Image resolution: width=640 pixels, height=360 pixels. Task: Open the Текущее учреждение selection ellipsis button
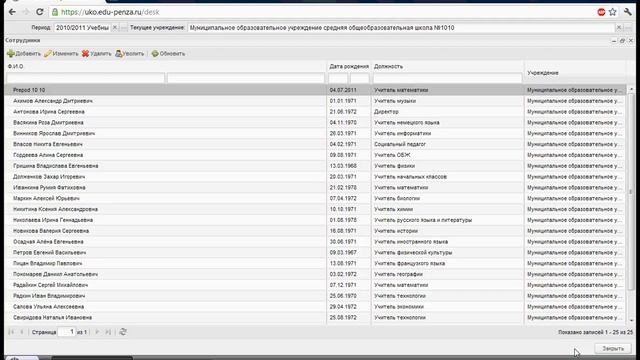pyautogui.click(x=628, y=28)
